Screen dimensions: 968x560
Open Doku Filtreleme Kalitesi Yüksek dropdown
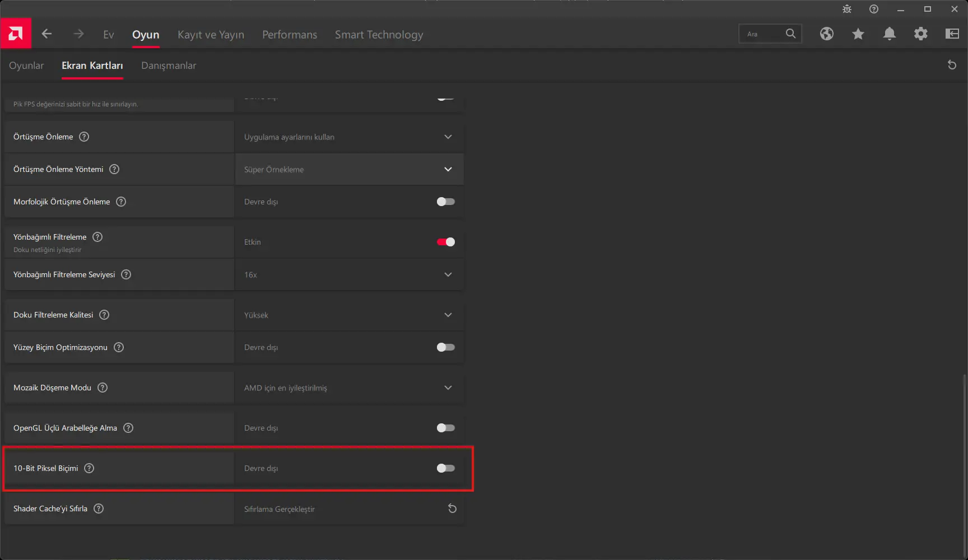(350, 315)
